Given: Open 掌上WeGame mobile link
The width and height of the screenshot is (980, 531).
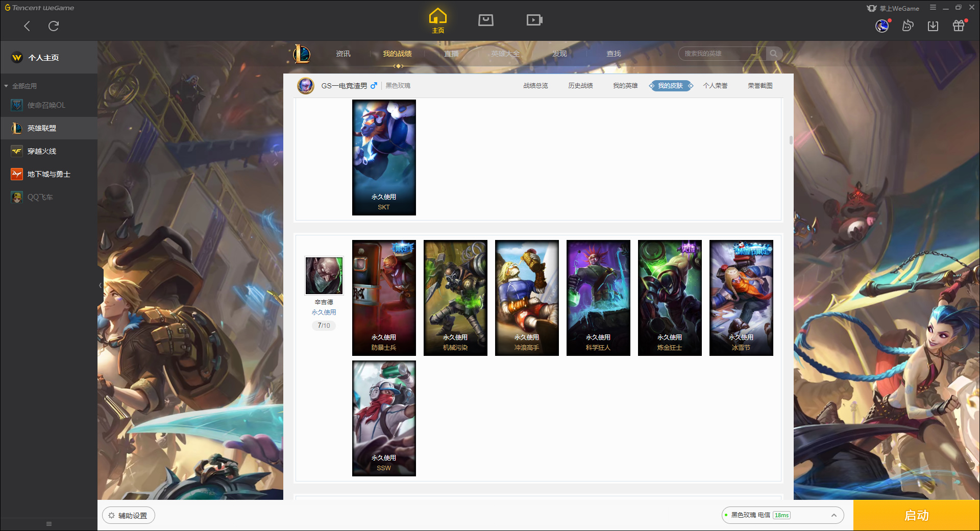Looking at the screenshot, I should [x=893, y=8].
